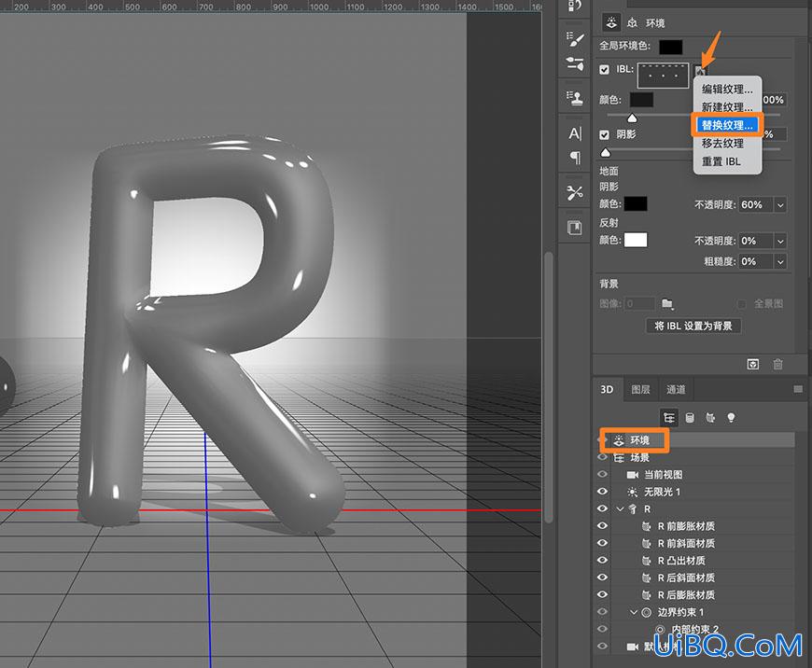Switch to the 图层 layers tab
Viewport: 812px width, 668px height.
[x=640, y=389]
